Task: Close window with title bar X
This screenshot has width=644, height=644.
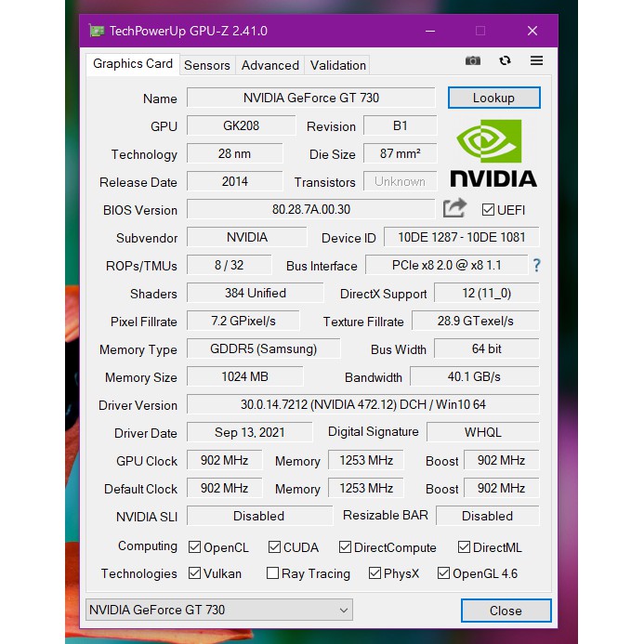Action: [x=532, y=31]
